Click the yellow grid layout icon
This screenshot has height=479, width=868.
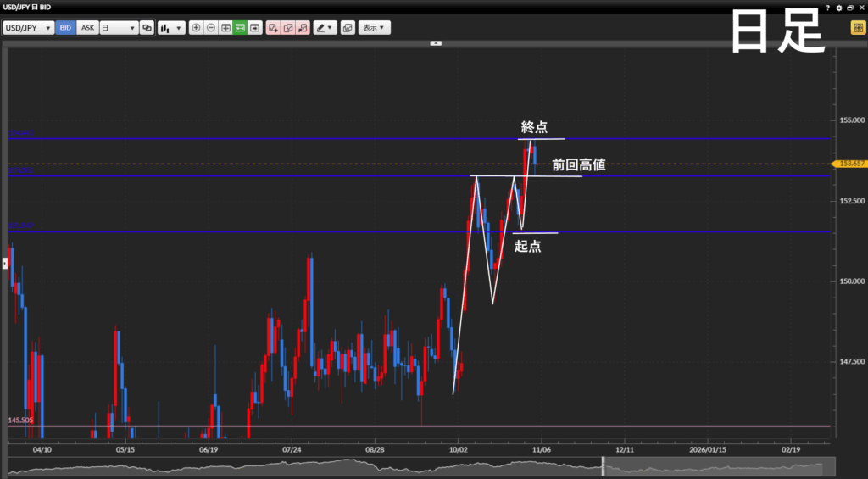click(x=857, y=28)
